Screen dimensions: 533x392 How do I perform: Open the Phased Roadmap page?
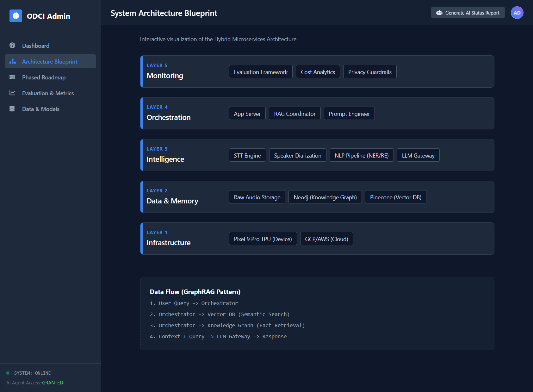[44, 78]
